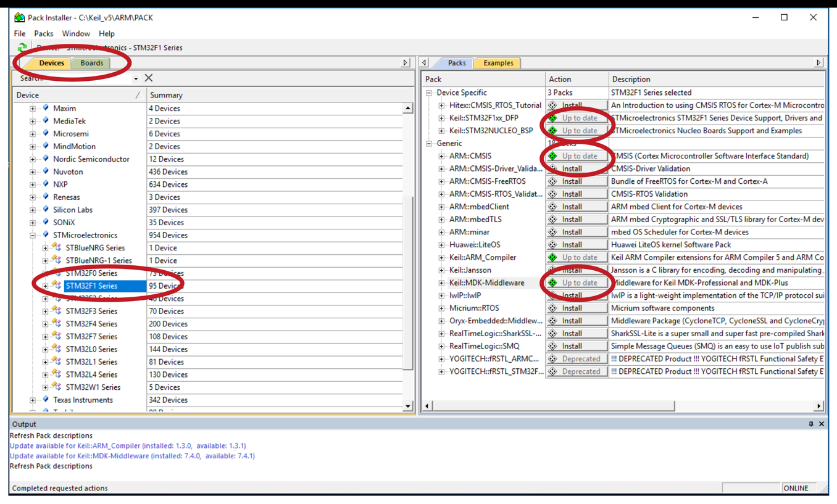Click the green refresh packs icon
Screen dimensions: 837x504
tap(22, 48)
